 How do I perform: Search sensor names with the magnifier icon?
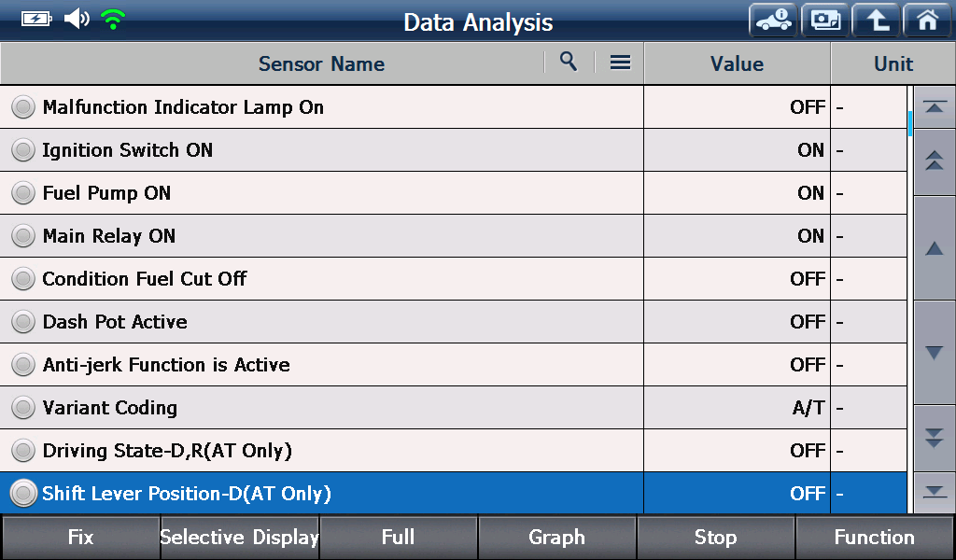569,62
